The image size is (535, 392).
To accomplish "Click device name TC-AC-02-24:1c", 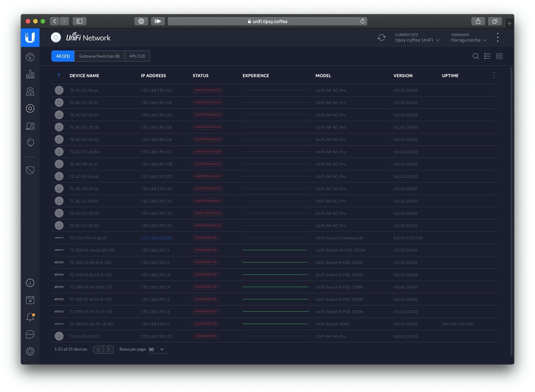I will pos(84,102).
